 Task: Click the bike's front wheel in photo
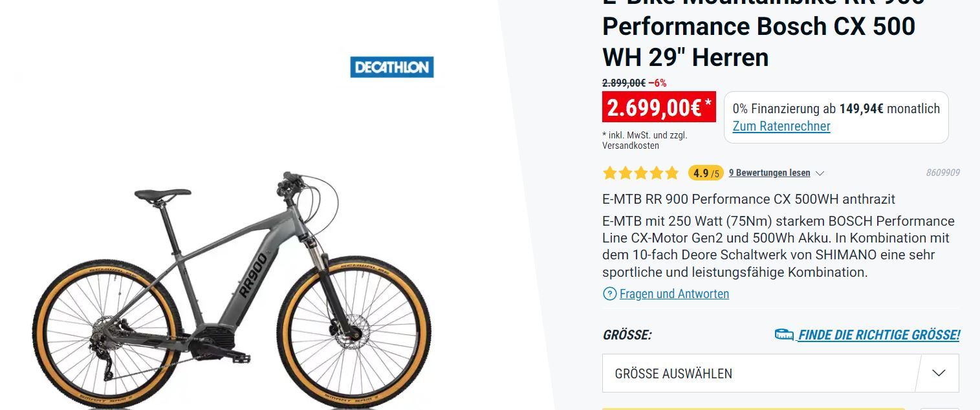[354, 331]
